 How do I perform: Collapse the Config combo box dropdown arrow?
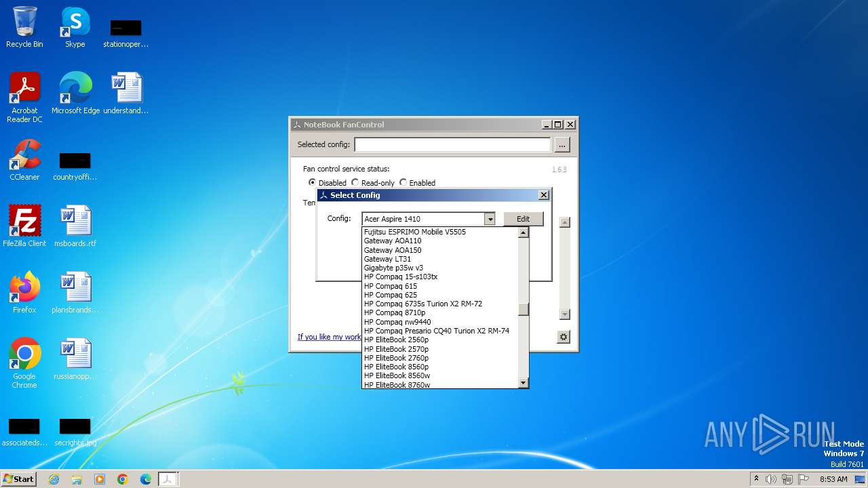coord(489,219)
